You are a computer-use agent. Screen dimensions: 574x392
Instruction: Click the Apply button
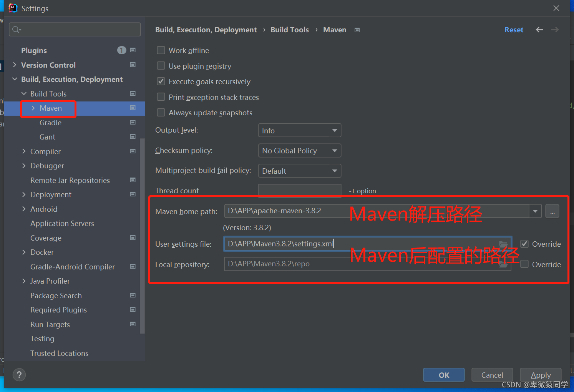click(541, 375)
